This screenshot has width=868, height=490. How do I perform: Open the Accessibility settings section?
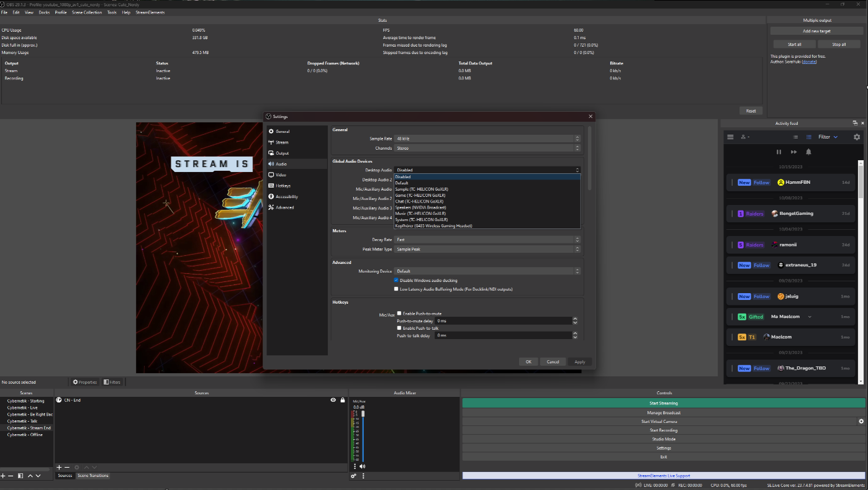297,197
